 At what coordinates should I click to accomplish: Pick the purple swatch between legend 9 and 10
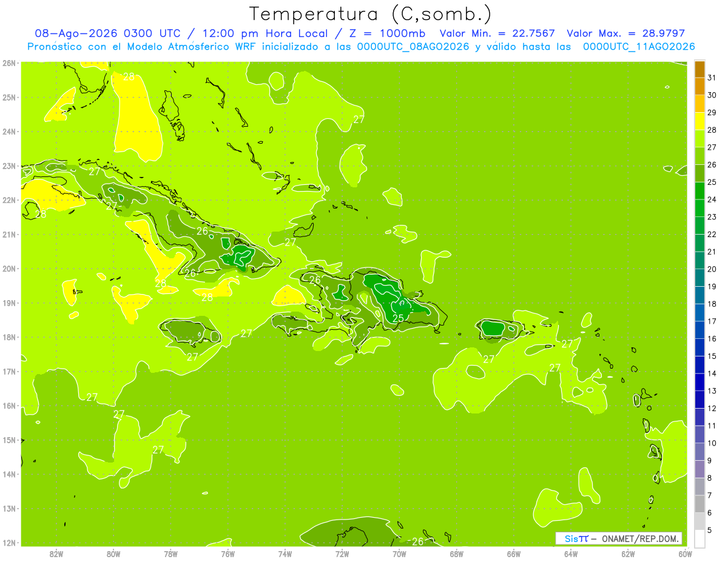tap(699, 452)
